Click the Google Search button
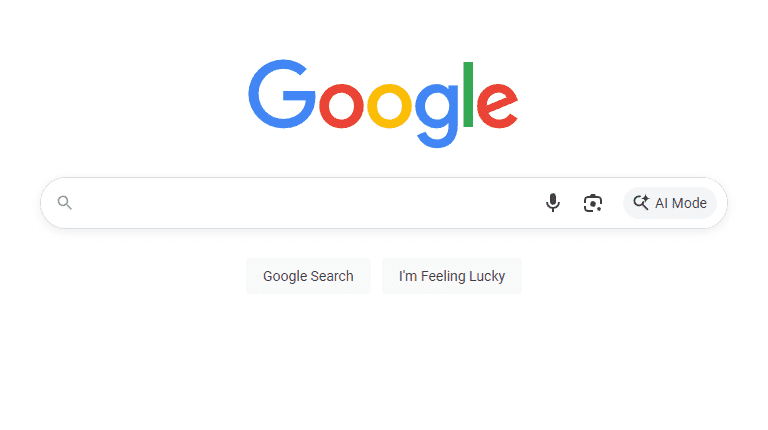 click(x=308, y=276)
